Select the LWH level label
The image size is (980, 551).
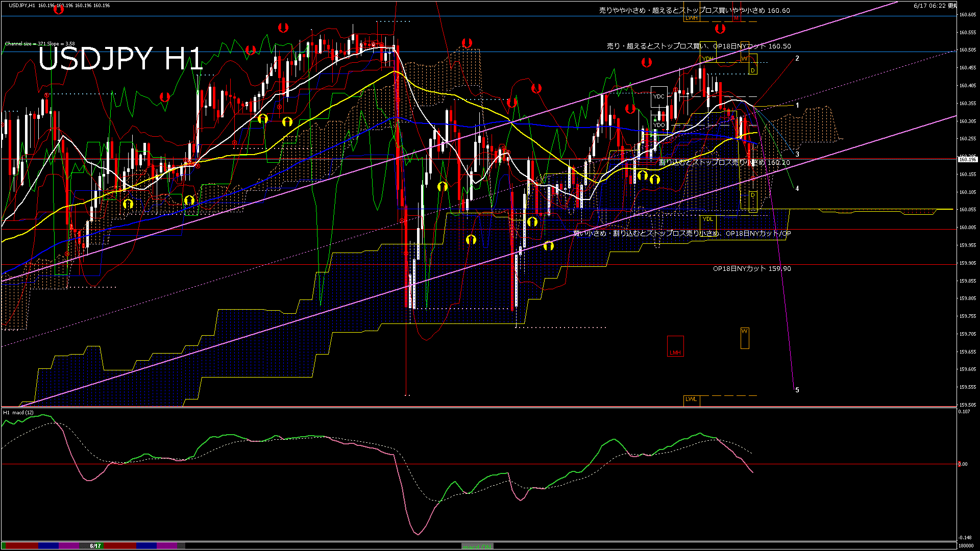coord(691,18)
